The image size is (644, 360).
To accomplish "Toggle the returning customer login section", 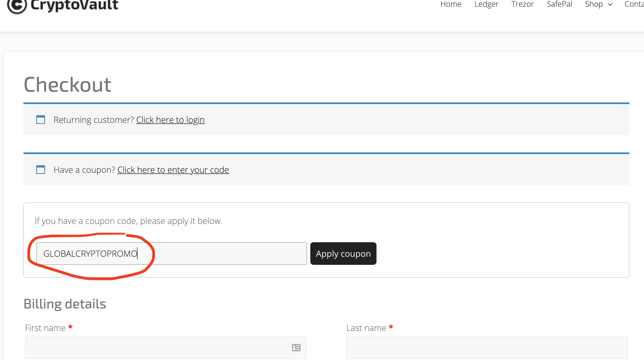I will 170,120.
